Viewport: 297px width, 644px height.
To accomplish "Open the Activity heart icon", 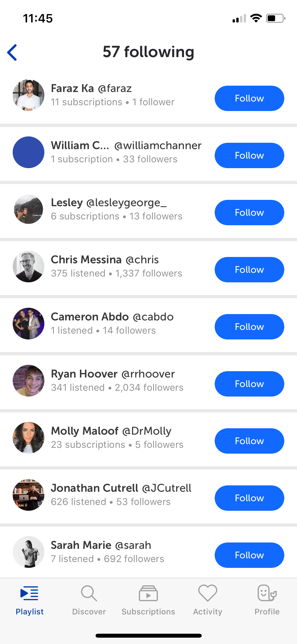I will [208, 593].
